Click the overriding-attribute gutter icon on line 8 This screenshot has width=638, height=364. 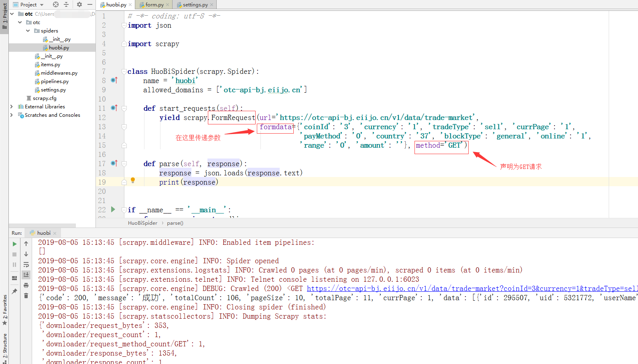point(114,80)
